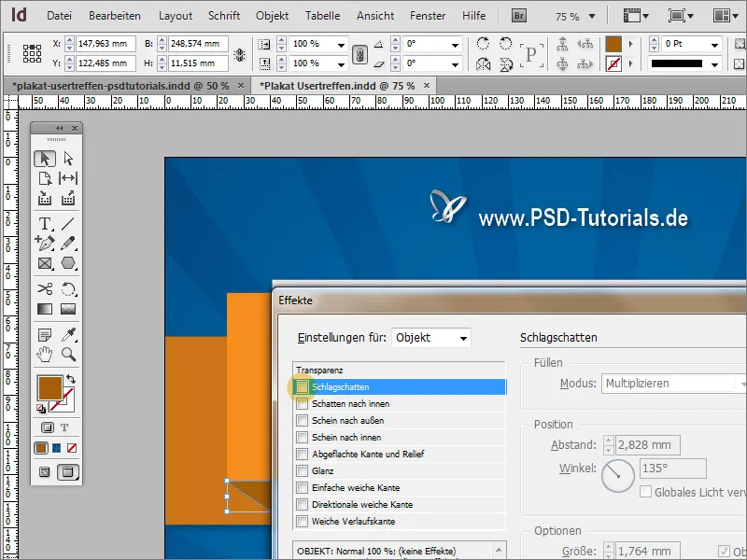Select the Free Transform tool
This screenshot has height=560, width=747.
click(68, 289)
